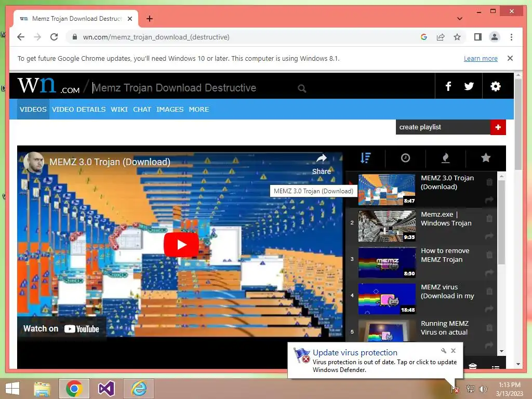Expand the MORE menu
This screenshot has height=399, width=532.
click(199, 109)
